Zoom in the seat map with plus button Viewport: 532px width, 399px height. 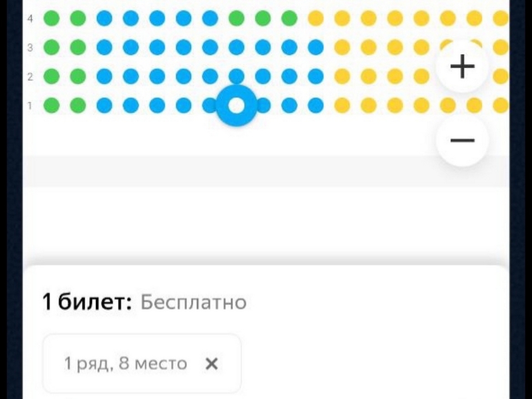pyautogui.click(x=462, y=66)
